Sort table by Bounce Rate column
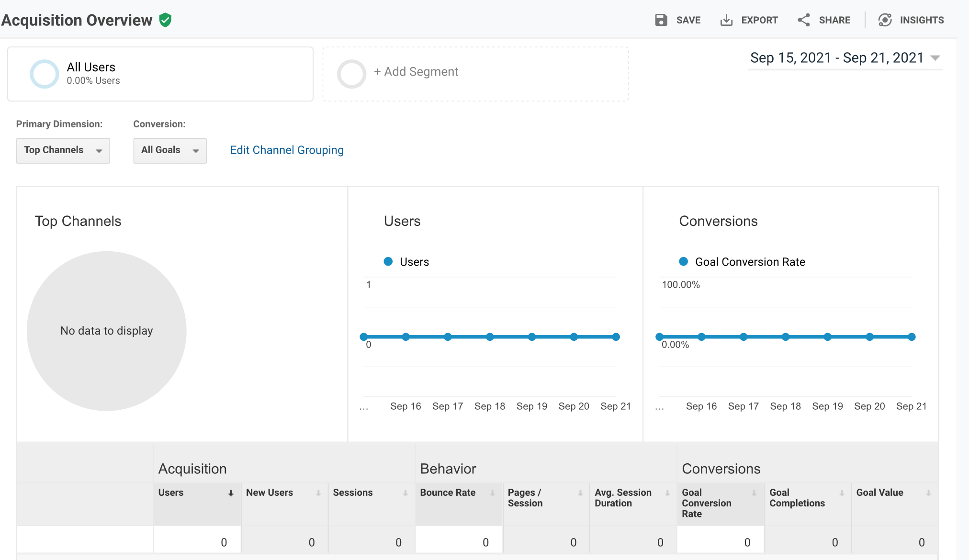Image resolution: width=969 pixels, height=560 pixels. (x=493, y=492)
